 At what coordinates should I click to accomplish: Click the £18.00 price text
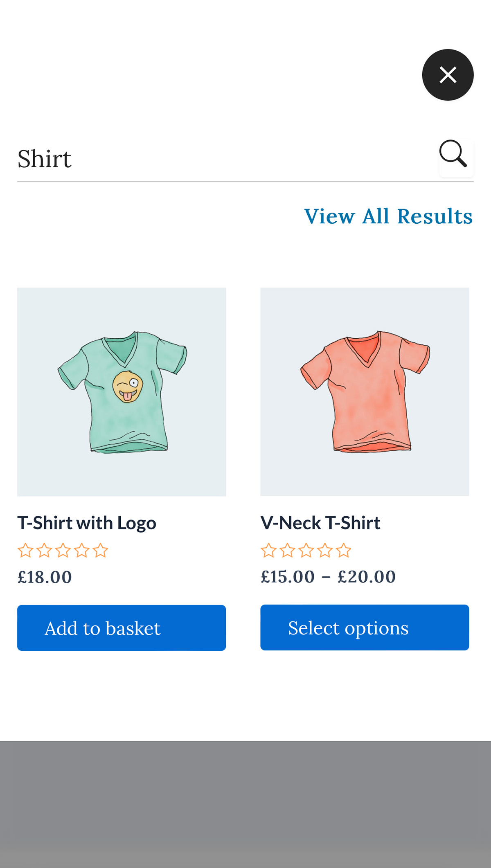[x=45, y=577]
